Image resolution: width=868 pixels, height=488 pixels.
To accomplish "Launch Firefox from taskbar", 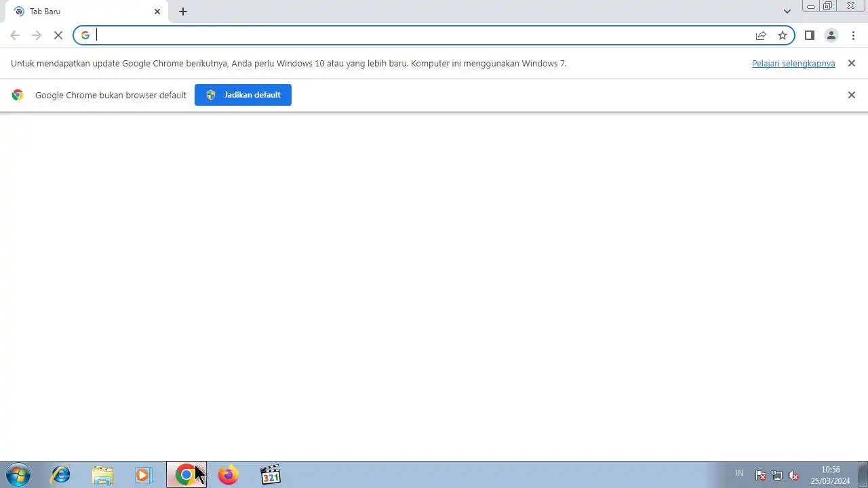I will [x=229, y=475].
